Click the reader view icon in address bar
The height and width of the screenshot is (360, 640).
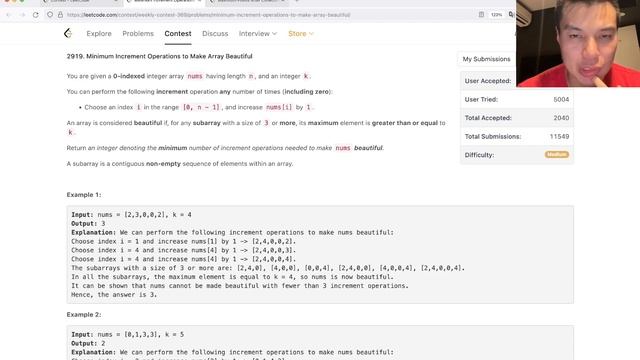[481, 15]
